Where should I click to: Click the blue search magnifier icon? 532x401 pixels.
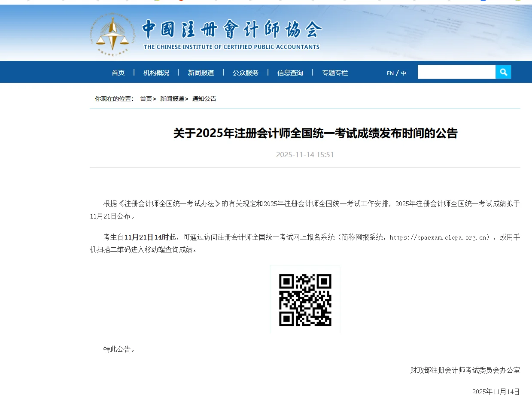tap(503, 72)
